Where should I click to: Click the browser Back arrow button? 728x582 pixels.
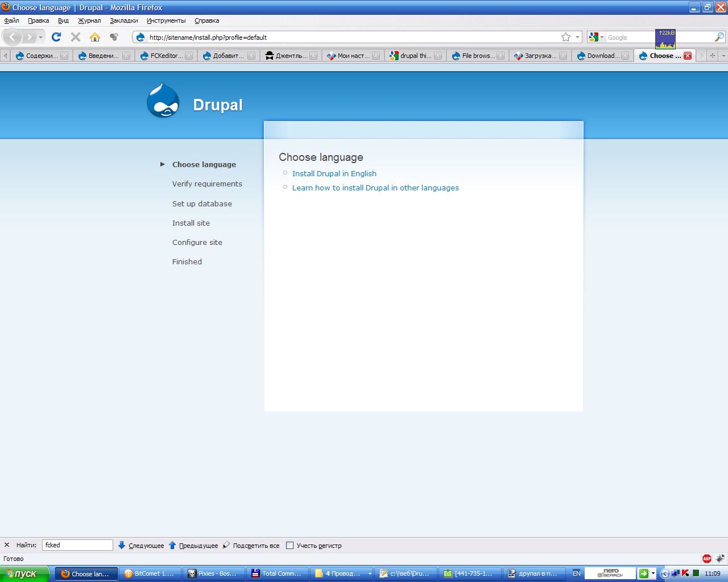coord(13,37)
